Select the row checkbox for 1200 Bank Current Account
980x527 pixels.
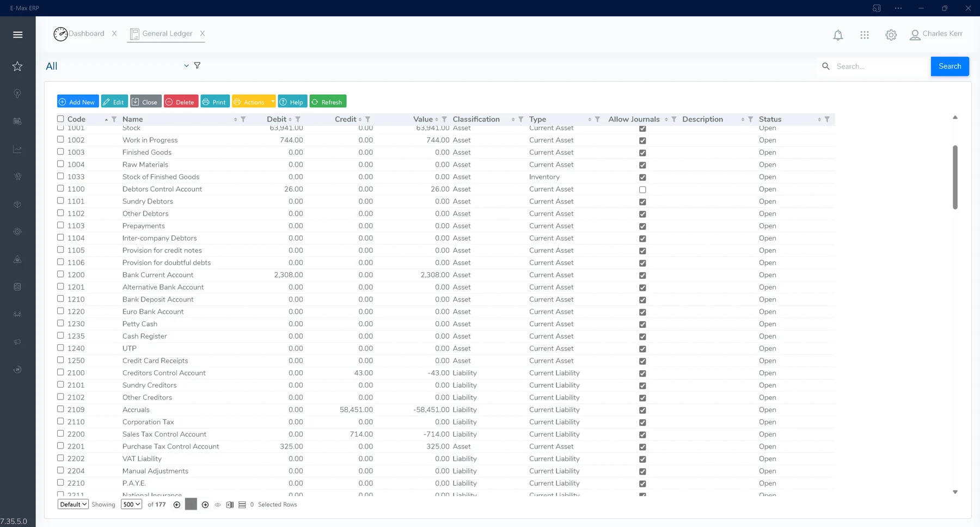click(60, 274)
